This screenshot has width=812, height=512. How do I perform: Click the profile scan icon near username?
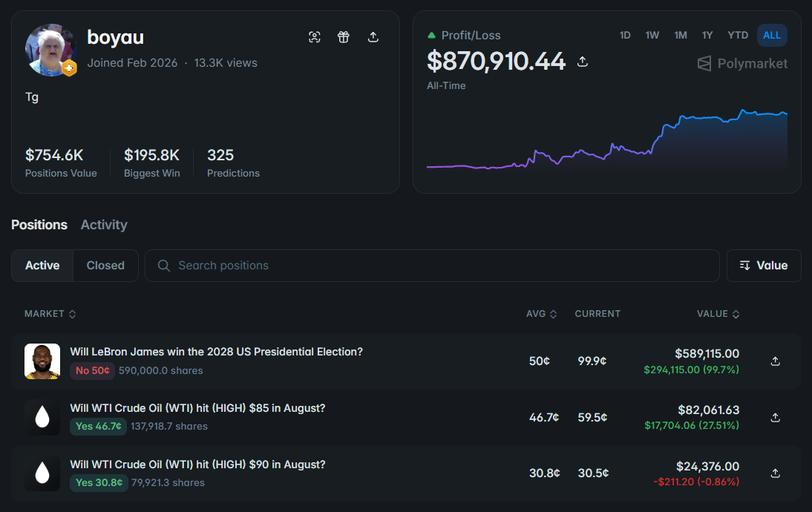(x=315, y=37)
